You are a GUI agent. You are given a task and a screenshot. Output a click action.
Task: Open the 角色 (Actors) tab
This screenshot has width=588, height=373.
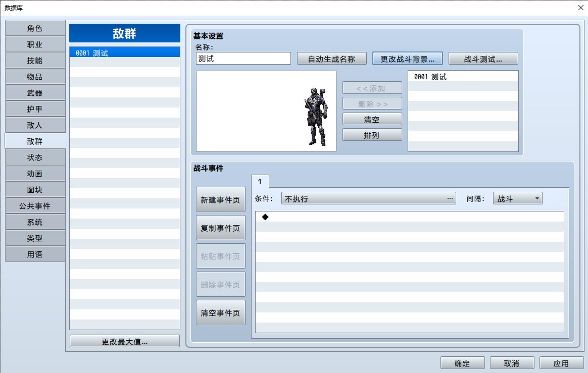(x=35, y=28)
